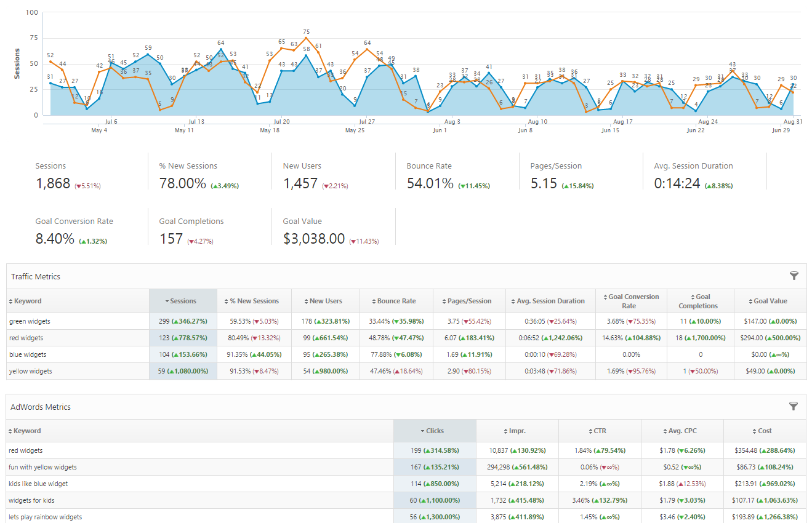Click the Avg. CPC column header
This screenshot has height=523, width=812.
(x=682, y=431)
